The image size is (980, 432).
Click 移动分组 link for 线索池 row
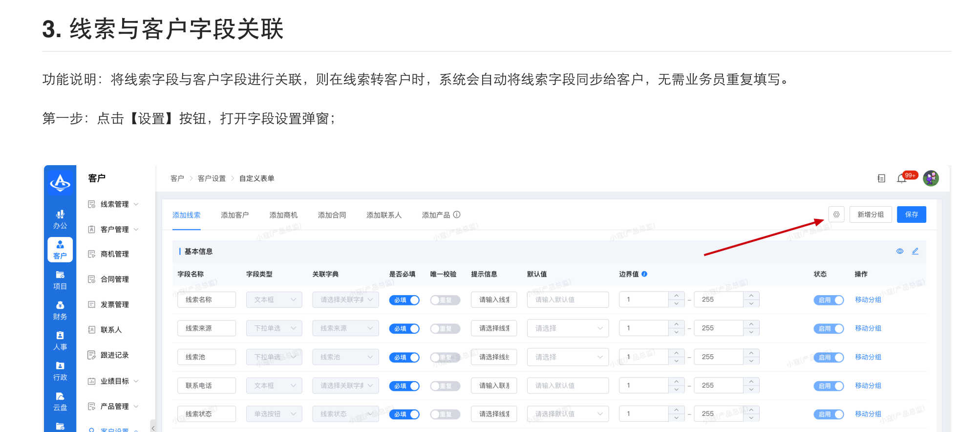(868, 357)
